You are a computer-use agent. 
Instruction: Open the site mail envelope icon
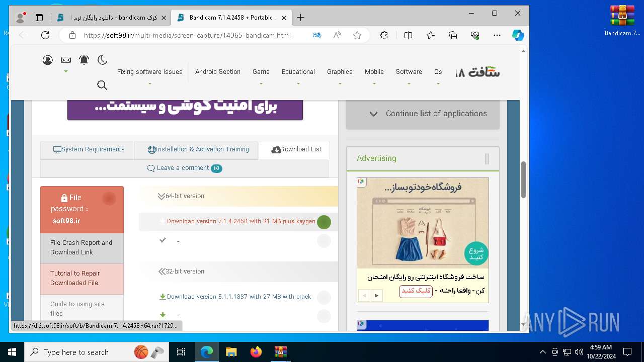[x=66, y=60]
